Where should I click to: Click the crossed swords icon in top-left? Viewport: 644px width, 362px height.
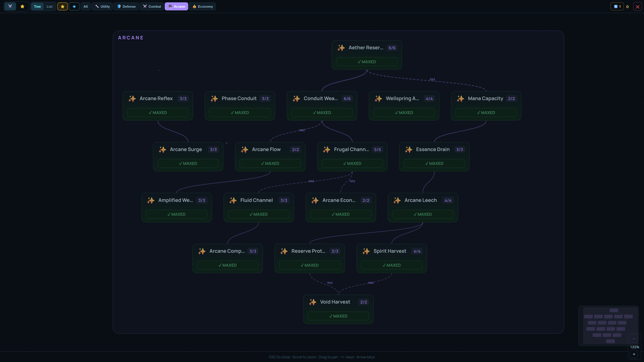click(10, 6)
